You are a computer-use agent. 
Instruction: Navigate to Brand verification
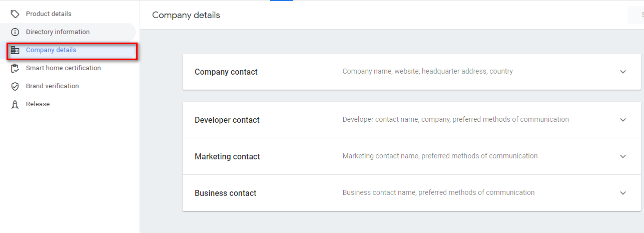click(x=52, y=86)
